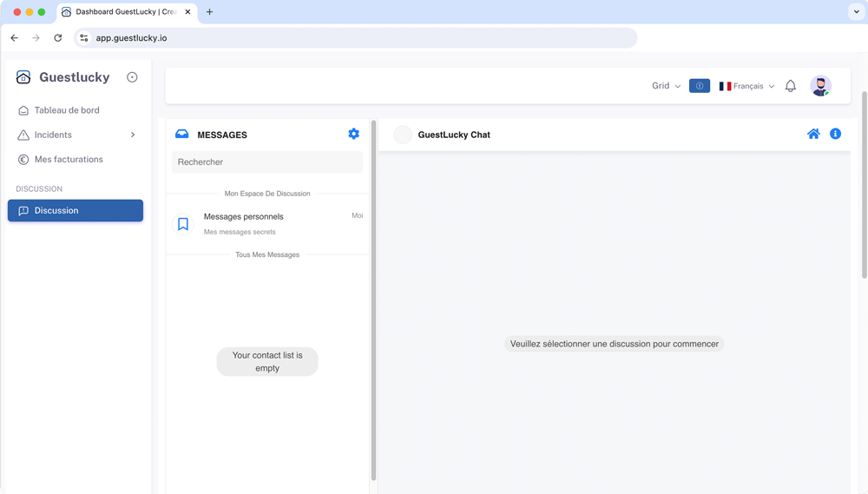Focus the Rechercher search field
Image resolution: width=868 pixels, height=494 pixels.
click(x=267, y=162)
